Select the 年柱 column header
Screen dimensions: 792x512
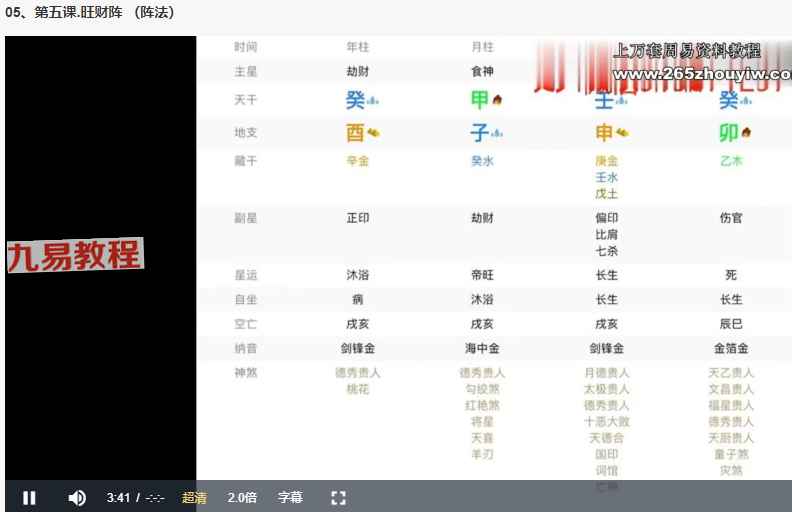357,47
